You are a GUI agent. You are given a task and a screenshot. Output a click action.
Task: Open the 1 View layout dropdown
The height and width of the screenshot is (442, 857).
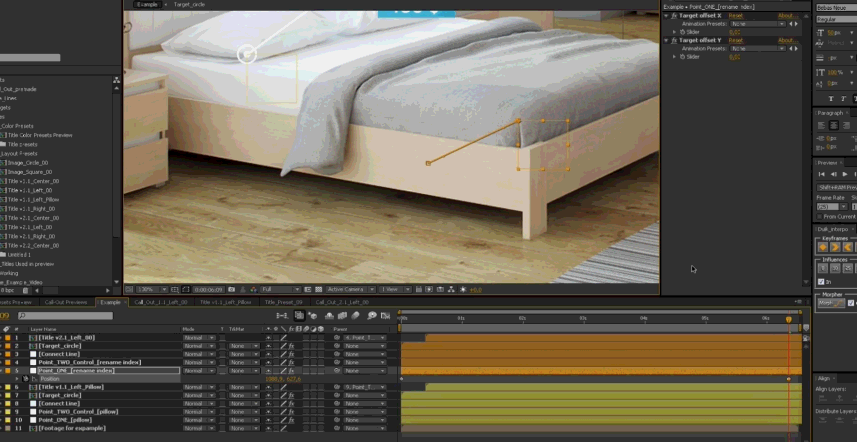396,290
